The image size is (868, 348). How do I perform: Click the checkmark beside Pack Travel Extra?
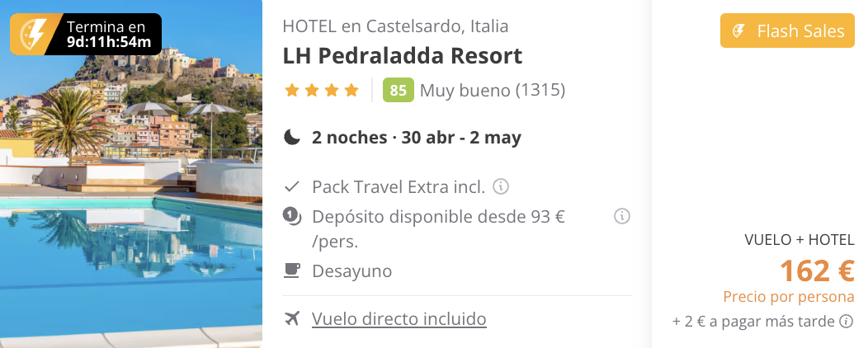pos(292,187)
